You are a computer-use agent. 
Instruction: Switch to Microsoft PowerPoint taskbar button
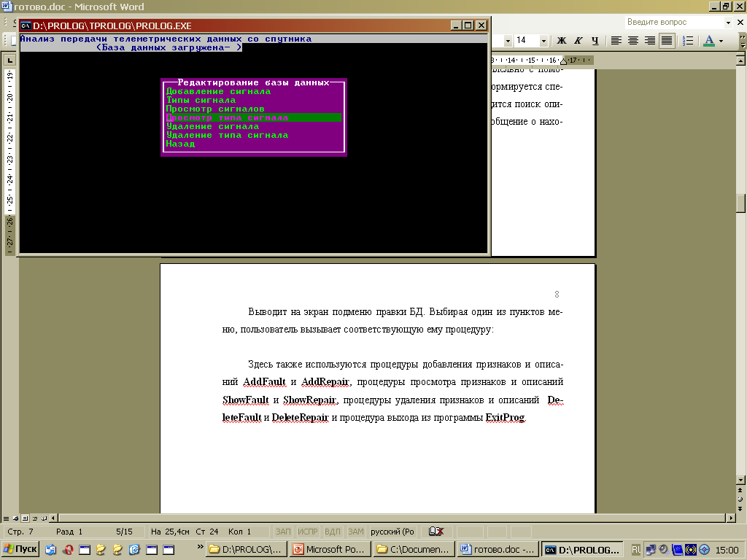[330, 550]
